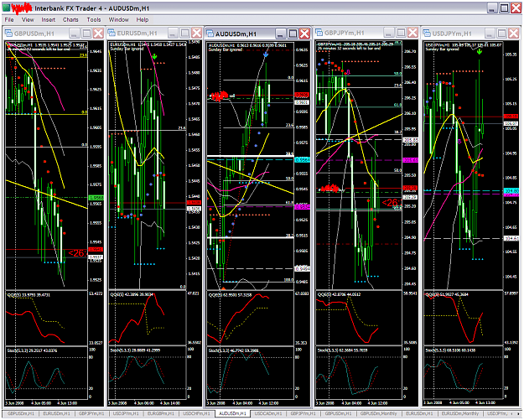The image size is (524, 420).
Task: Click the blue down arrow in AUDUSDm chart
Action: click(266, 54)
